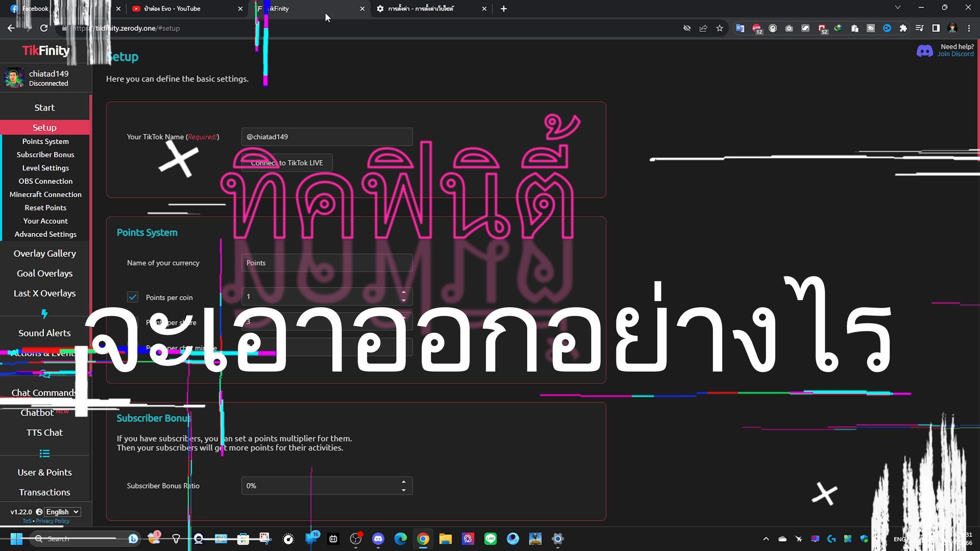
Task: Reload the TikFinity page
Action: click(44, 28)
